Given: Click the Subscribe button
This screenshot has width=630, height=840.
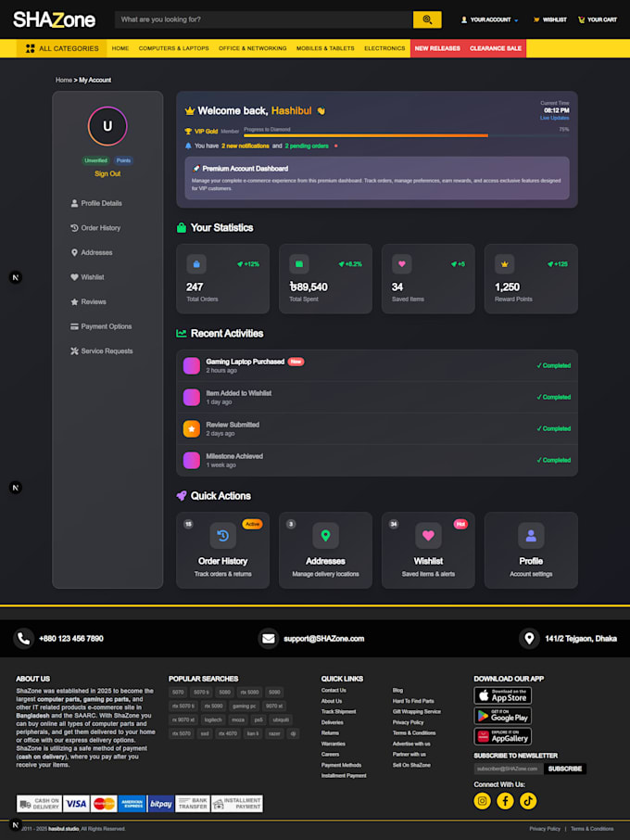Looking at the screenshot, I should (565, 769).
